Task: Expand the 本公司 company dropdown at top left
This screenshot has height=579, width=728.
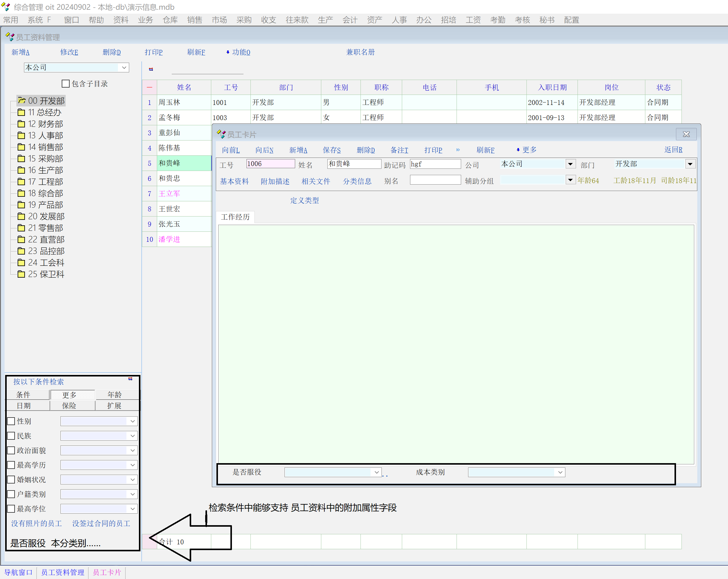Action: pos(124,68)
